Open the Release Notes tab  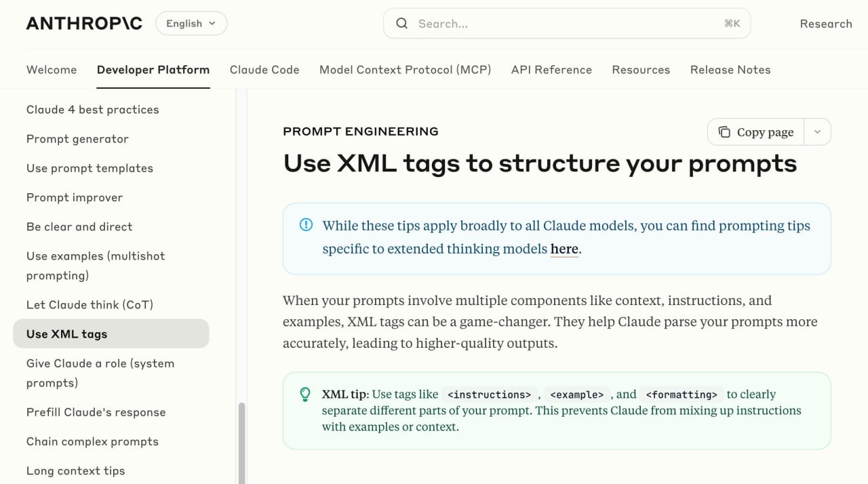coord(730,70)
